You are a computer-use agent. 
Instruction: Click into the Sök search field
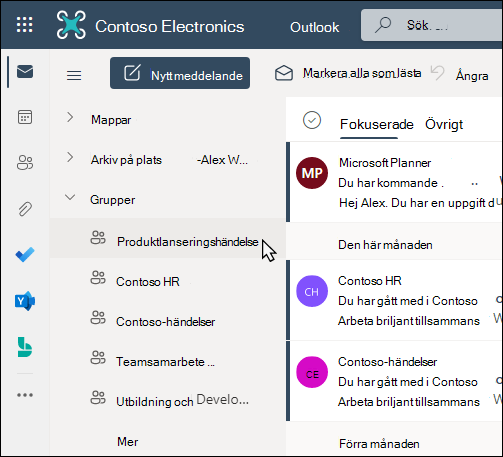432,25
